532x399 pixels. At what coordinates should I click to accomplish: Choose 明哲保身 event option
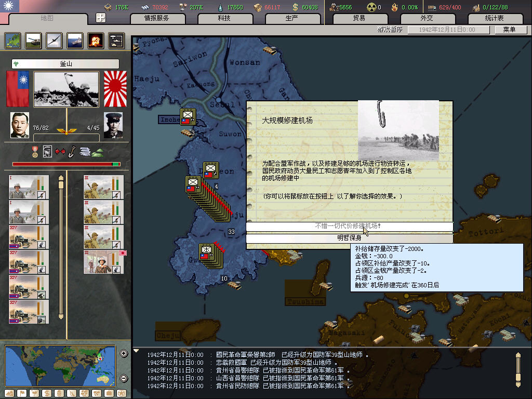(x=350, y=238)
